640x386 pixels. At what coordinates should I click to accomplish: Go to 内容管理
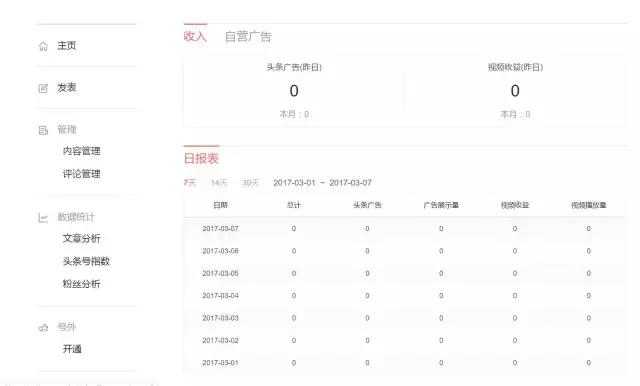click(x=82, y=151)
